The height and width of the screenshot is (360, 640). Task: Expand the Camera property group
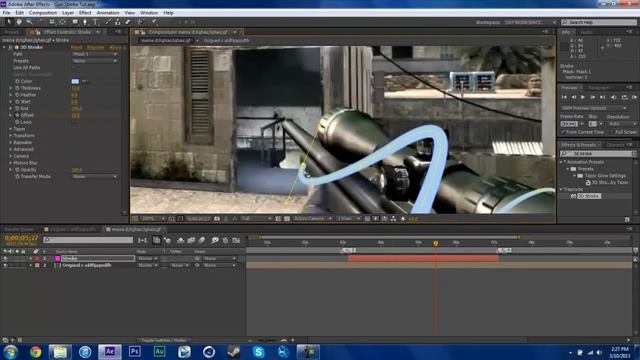click(10, 156)
